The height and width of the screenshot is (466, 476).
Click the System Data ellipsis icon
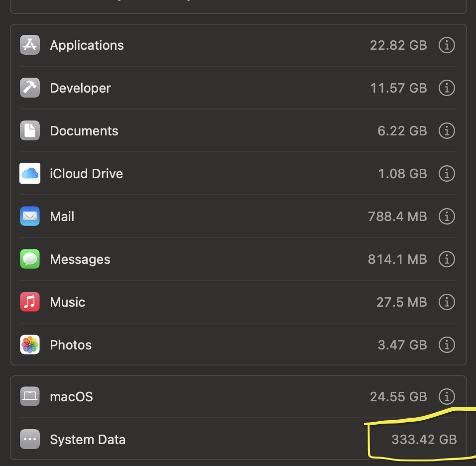pyautogui.click(x=30, y=439)
